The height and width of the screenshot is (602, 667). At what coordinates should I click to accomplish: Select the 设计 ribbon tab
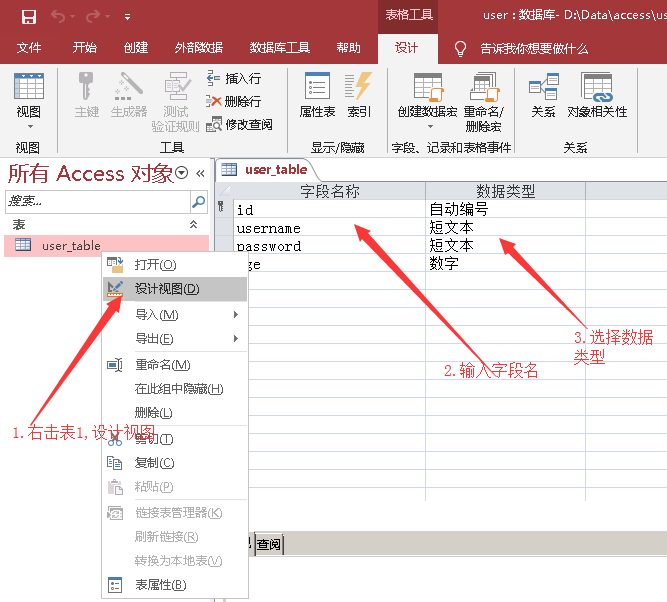pos(407,48)
